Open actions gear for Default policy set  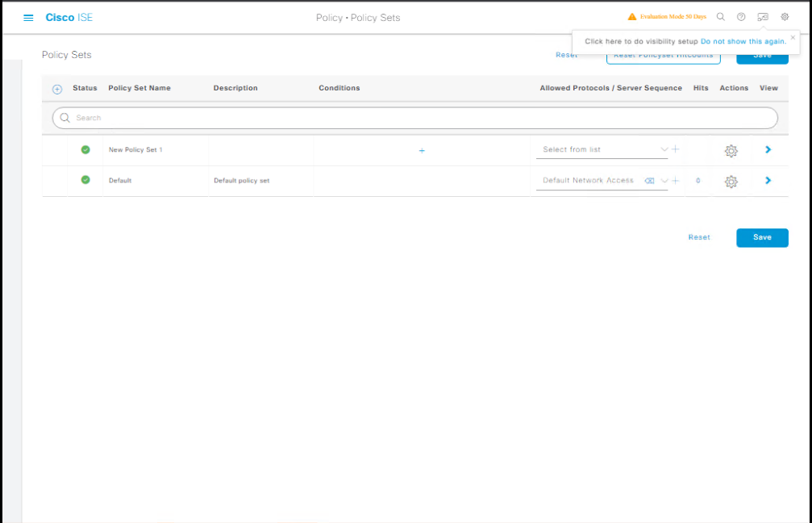(x=731, y=182)
